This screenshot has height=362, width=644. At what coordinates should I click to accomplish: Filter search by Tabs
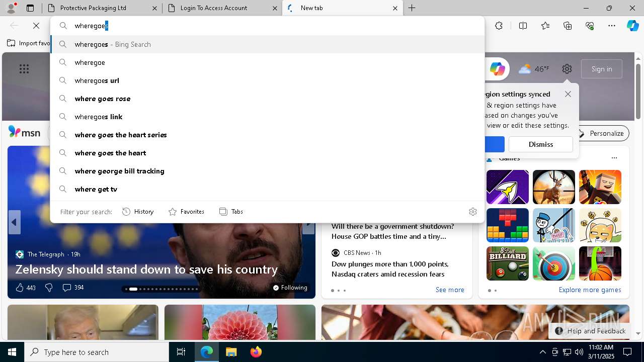pos(231,212)
